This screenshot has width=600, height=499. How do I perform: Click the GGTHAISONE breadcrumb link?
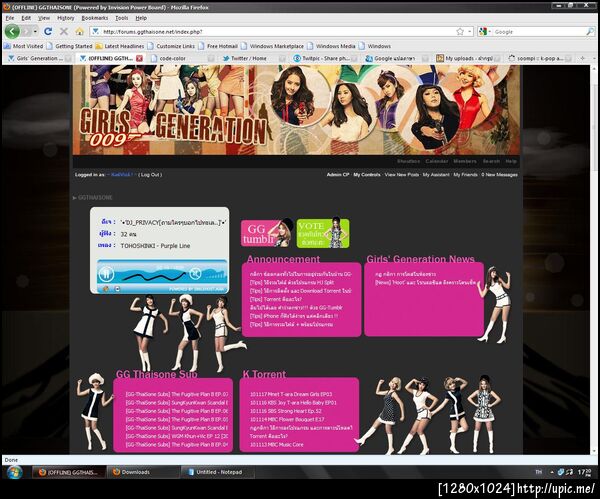click(95, 197)
